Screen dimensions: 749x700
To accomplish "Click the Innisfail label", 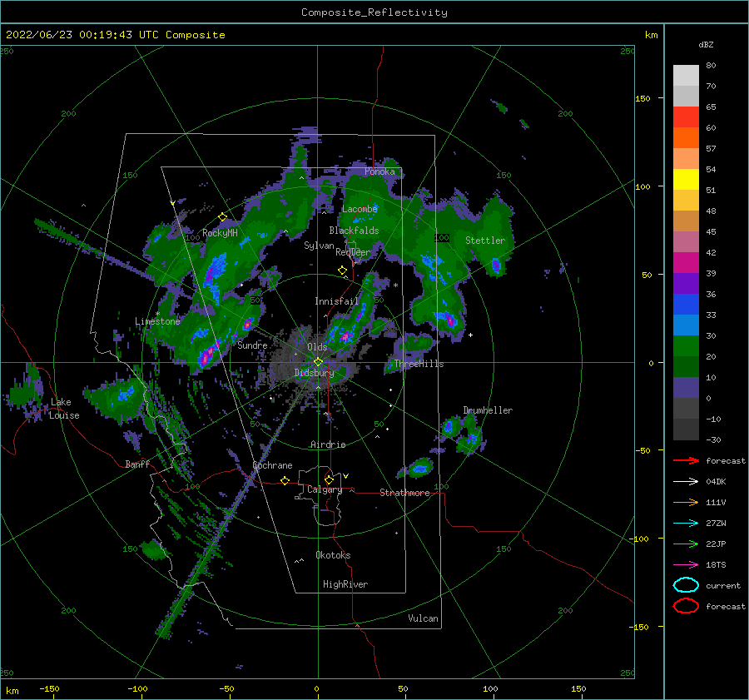I will click(x=336, y=301).
